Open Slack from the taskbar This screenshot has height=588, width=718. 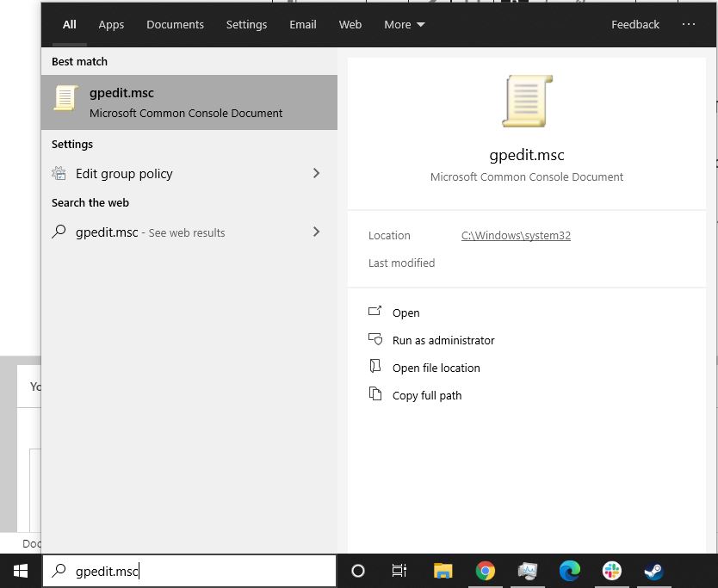click(611, 571)
